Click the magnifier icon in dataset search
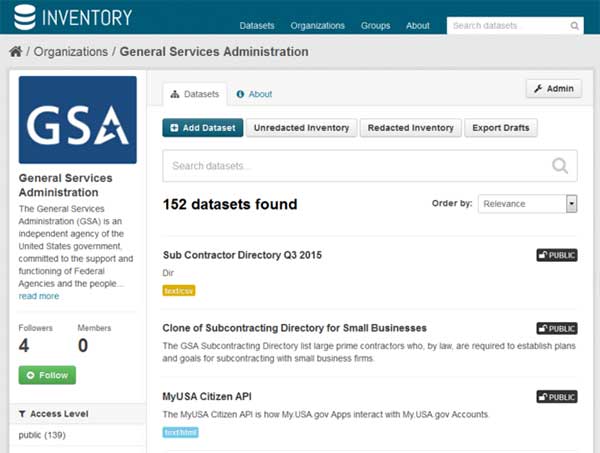 [x=561, y=166]
